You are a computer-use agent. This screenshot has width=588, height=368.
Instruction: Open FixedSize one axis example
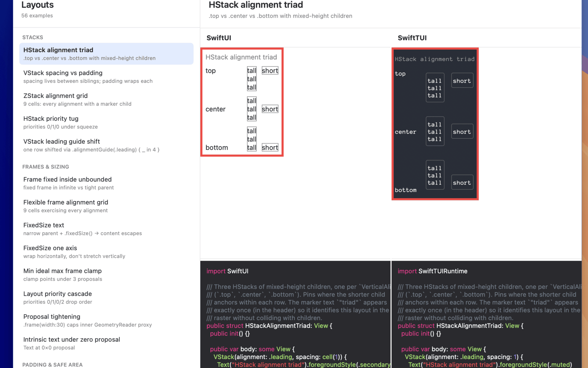click(106, 252)
